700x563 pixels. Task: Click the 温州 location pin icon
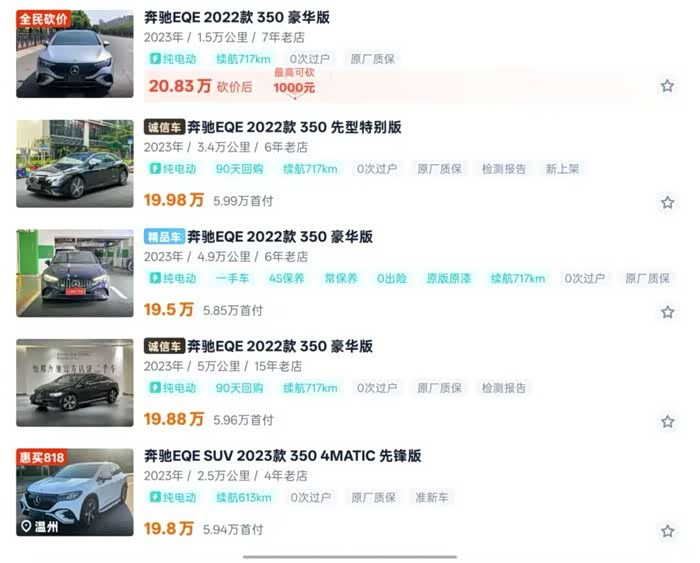(26, 526)
